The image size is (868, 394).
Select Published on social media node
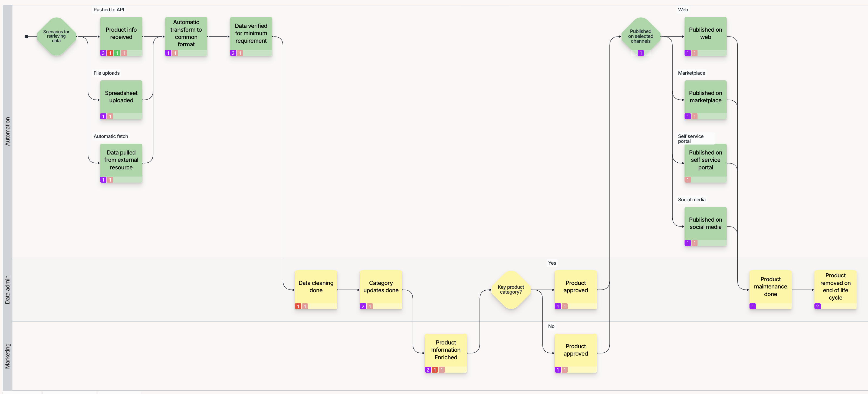tap(706, 226)
